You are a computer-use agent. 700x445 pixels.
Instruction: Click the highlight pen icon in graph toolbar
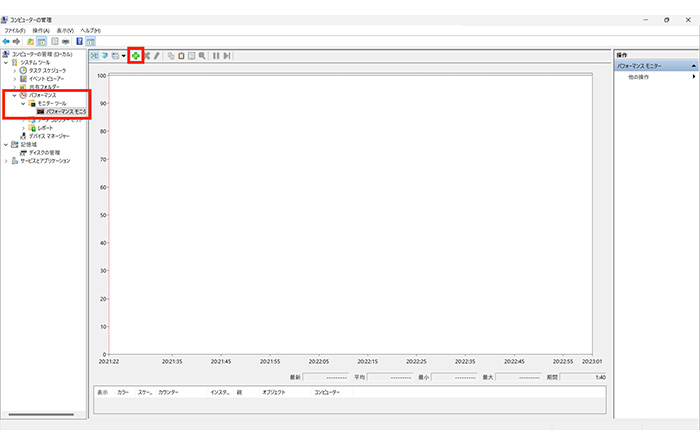157,56
